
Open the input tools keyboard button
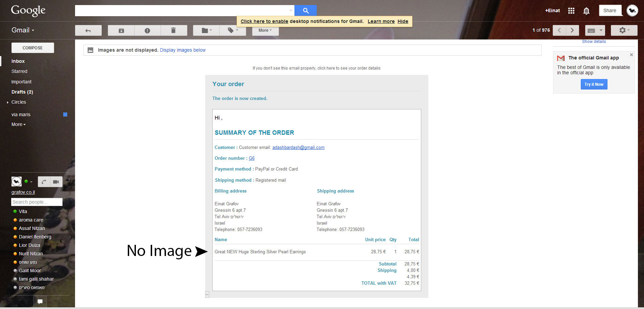pos(591,30)
